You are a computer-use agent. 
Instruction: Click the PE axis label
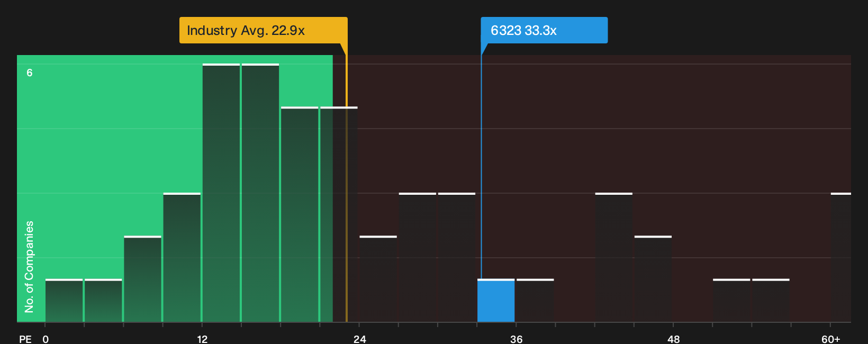(x=25, y=339)
